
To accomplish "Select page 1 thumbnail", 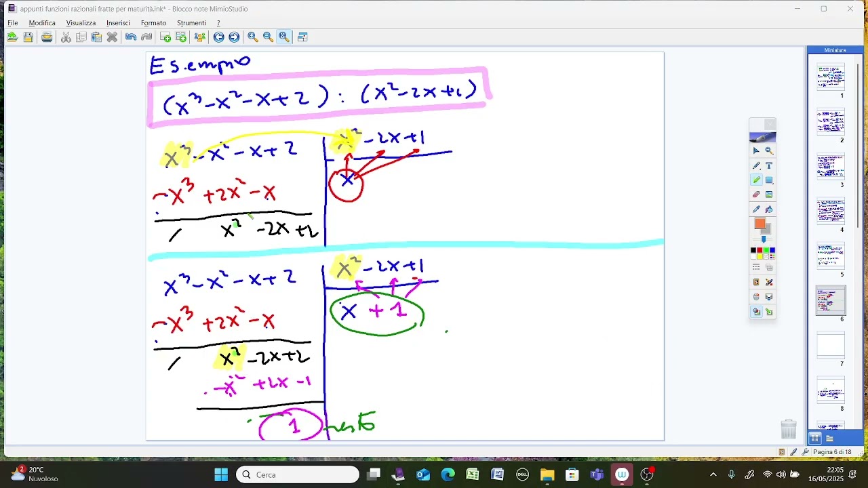I will [831, 77].
